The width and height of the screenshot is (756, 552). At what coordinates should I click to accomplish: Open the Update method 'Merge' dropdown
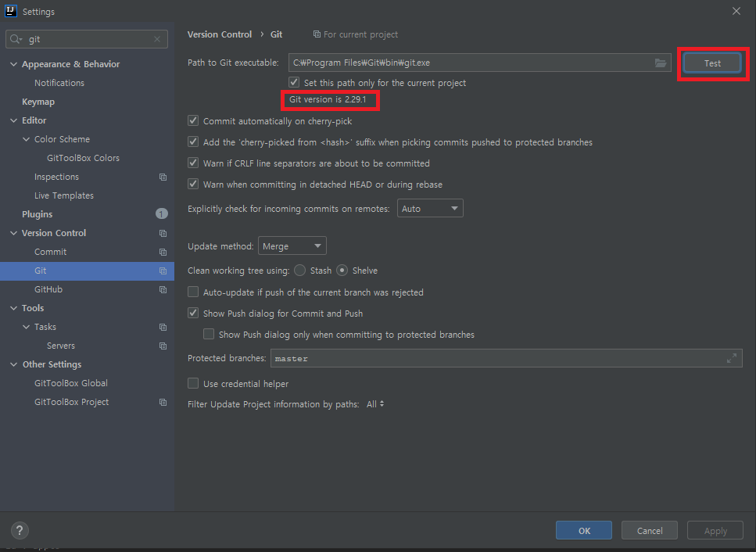click(x=292, y=246)
